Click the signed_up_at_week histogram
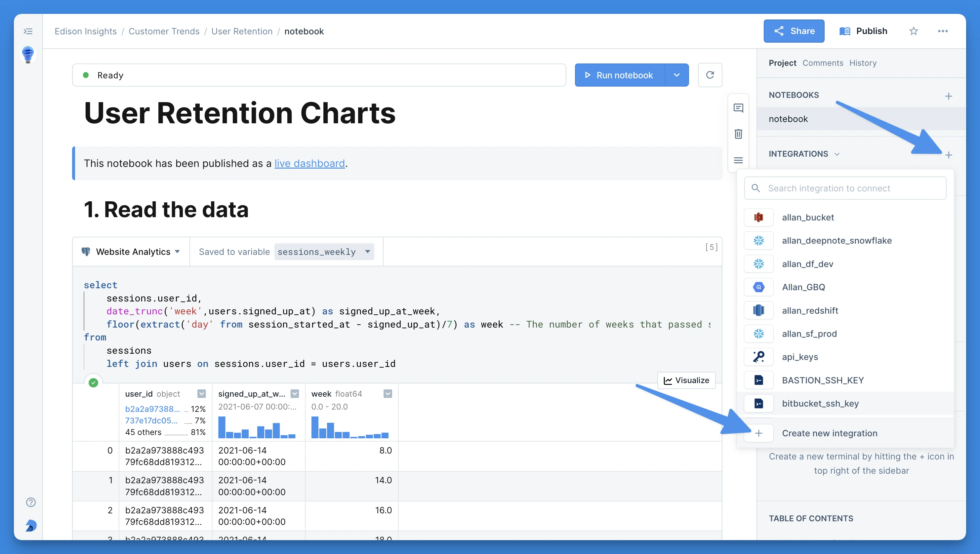The height and width of the screenshot is (554, 980). [x=257, y=427]
